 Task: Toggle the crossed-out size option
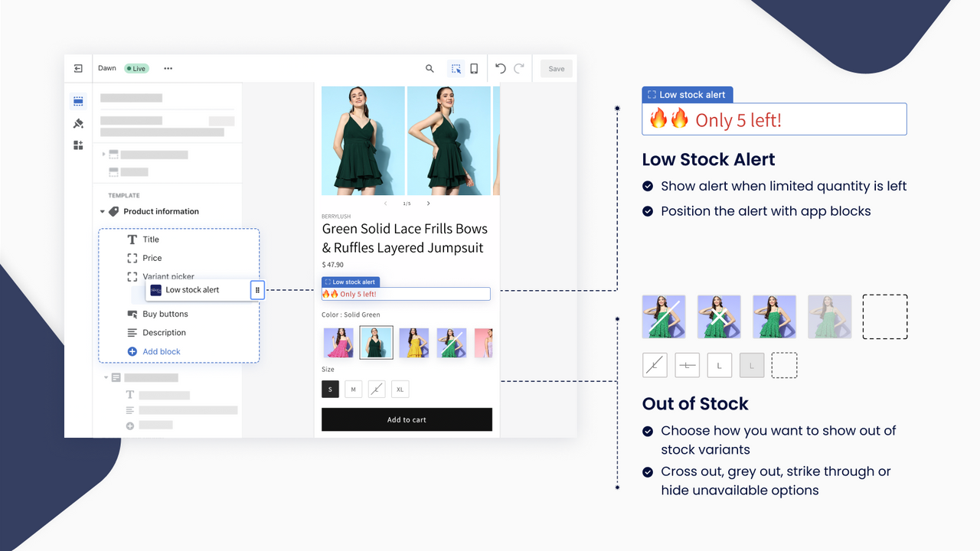(376, 389)
